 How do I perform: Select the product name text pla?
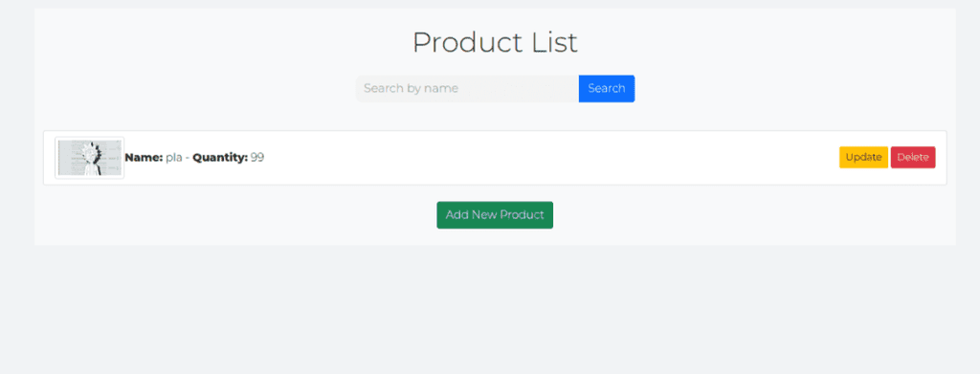[x=174, y=158]
